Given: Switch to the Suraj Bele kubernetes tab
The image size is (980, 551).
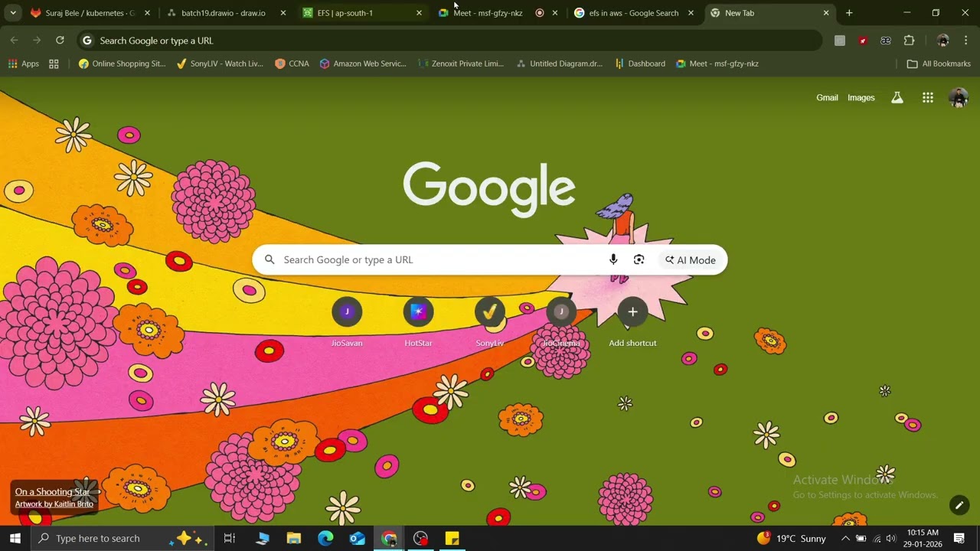Looking at the screenshot, I should point(90,13).
